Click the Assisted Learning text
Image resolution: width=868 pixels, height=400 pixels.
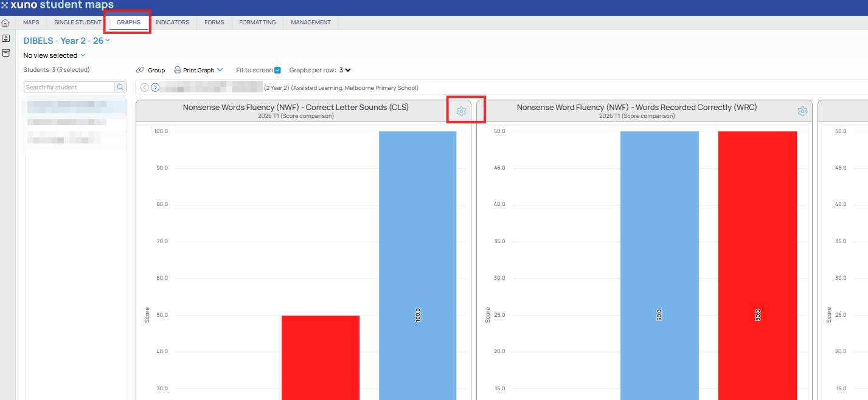(317, 88)
